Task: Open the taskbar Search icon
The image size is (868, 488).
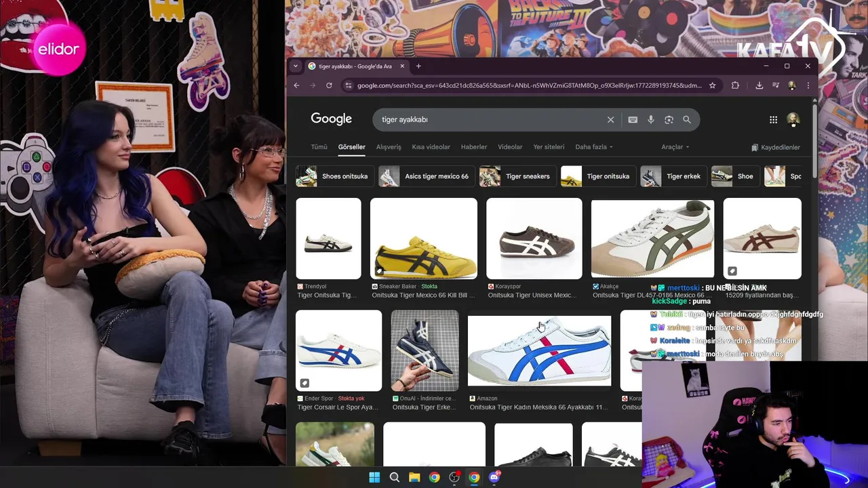Action: (394, 477)
